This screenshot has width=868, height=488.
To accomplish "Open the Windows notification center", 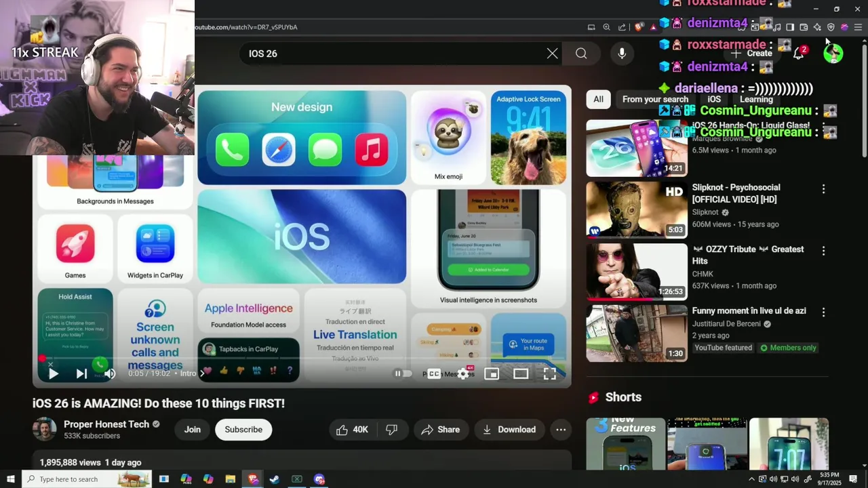I will (853, 479).
